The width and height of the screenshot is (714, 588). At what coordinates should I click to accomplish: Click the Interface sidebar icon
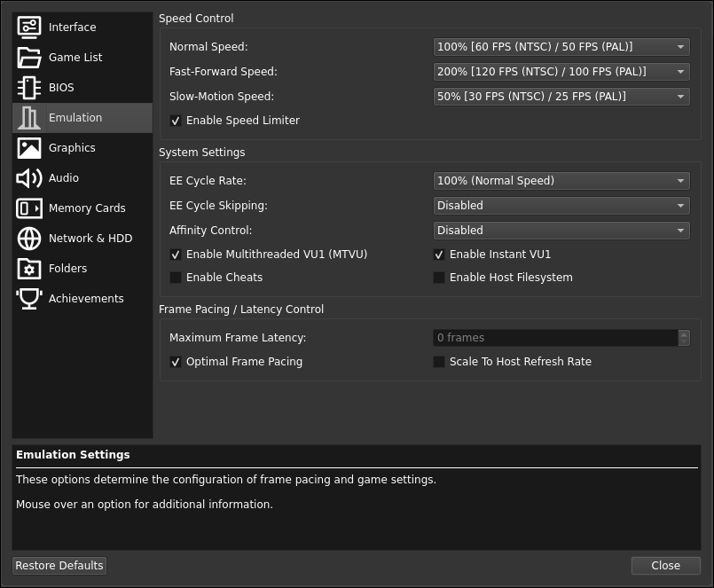pos(29,27)
